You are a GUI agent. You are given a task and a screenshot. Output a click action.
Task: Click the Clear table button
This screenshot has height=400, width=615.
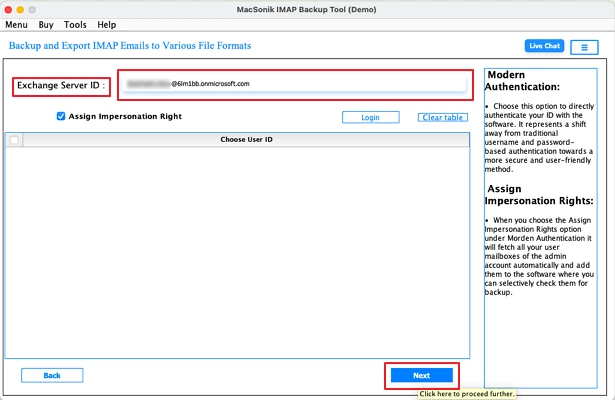[443, 117]
